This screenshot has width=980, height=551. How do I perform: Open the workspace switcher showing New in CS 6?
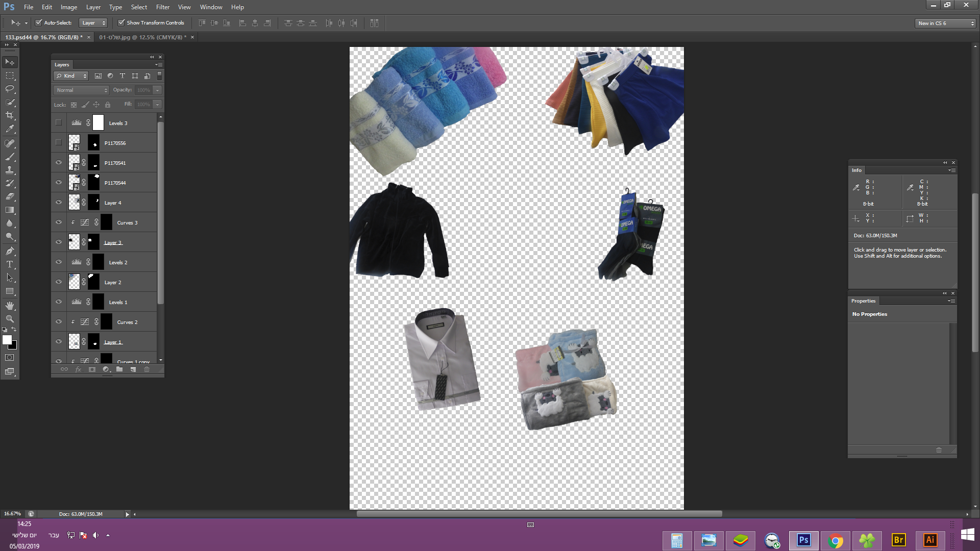coord(944,23)
